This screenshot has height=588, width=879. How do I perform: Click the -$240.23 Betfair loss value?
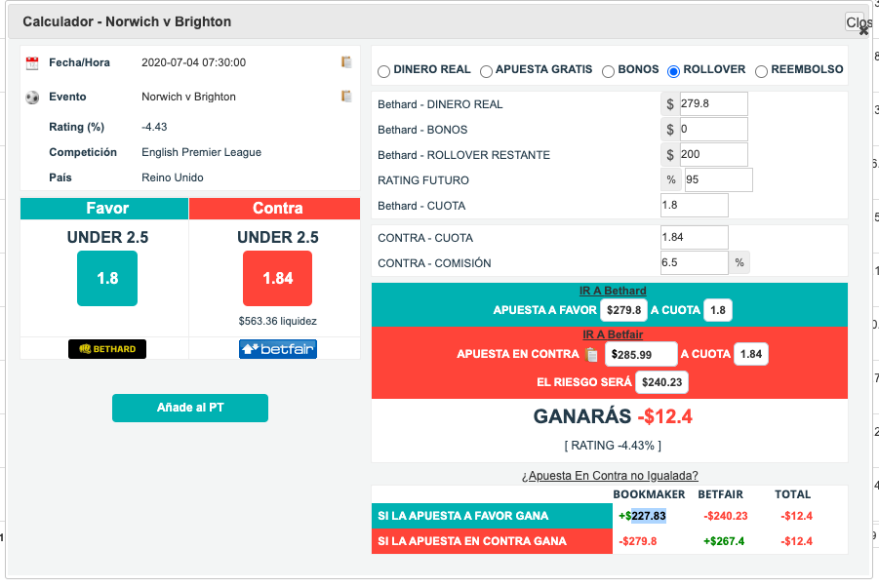pyautogui.click(x=726, y=516)
